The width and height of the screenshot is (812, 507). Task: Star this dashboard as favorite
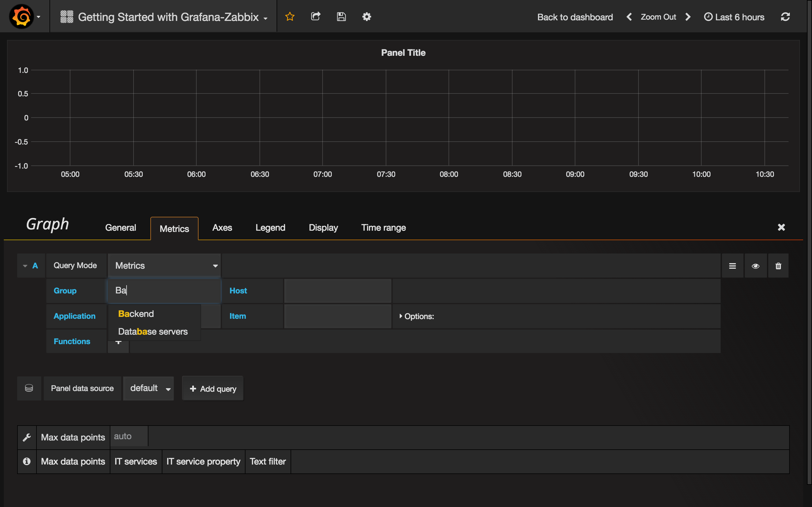click(290, 16)
